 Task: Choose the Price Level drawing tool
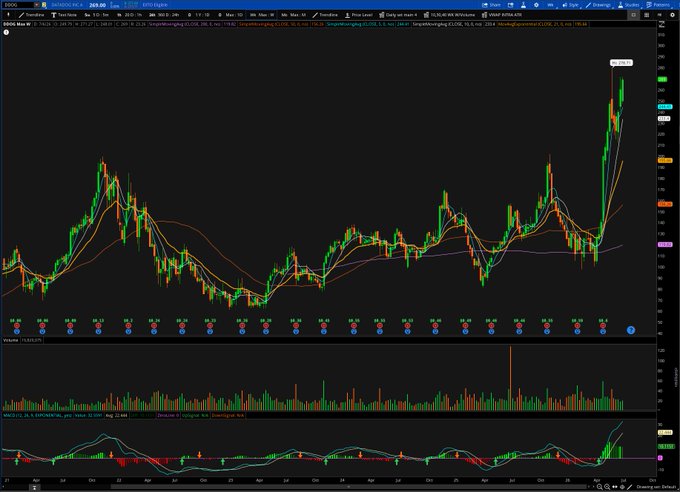click(359, 15)
